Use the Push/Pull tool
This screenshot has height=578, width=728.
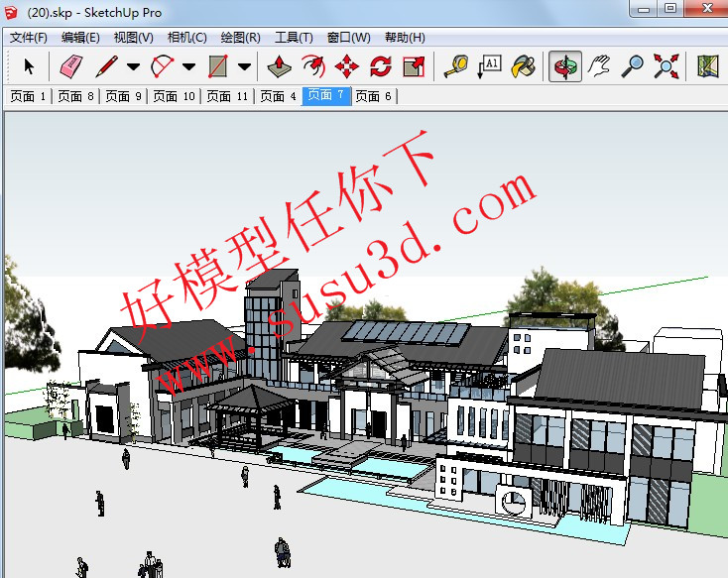pos(280,66)
